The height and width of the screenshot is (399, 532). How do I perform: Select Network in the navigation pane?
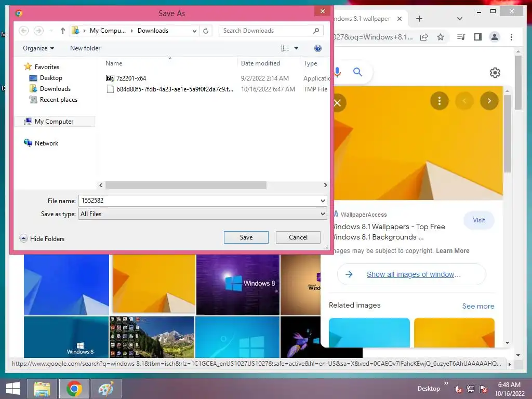point(41,143)
